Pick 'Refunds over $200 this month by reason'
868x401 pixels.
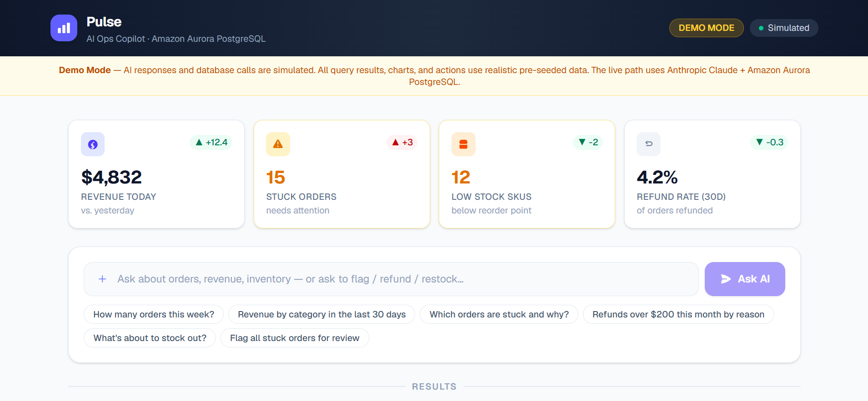coord(678,314)
